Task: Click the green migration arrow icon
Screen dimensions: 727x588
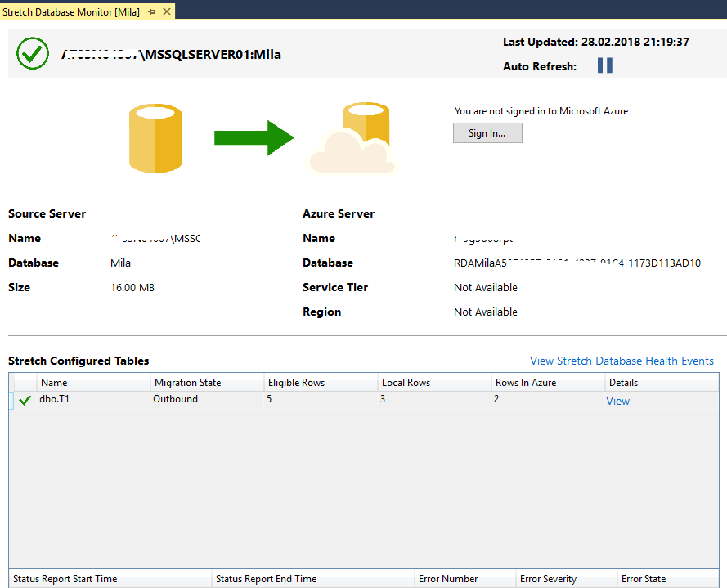Action: 254,137
